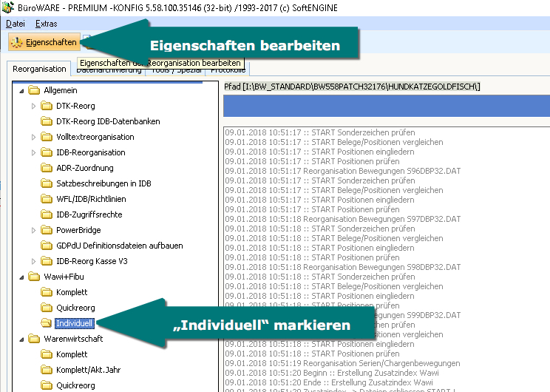550x392 pixels.
Task: Expand the DTK-Reorg tree node
Action: coord(33,106)
